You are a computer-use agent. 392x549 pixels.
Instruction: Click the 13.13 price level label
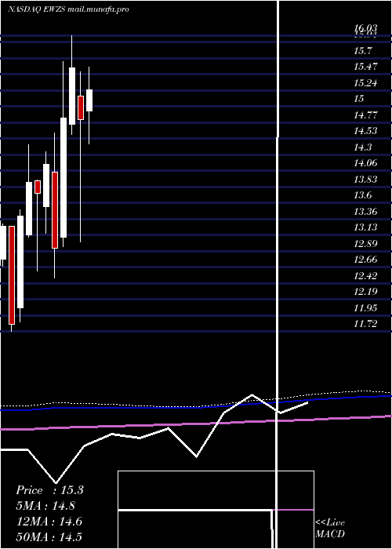coord(366,227)
